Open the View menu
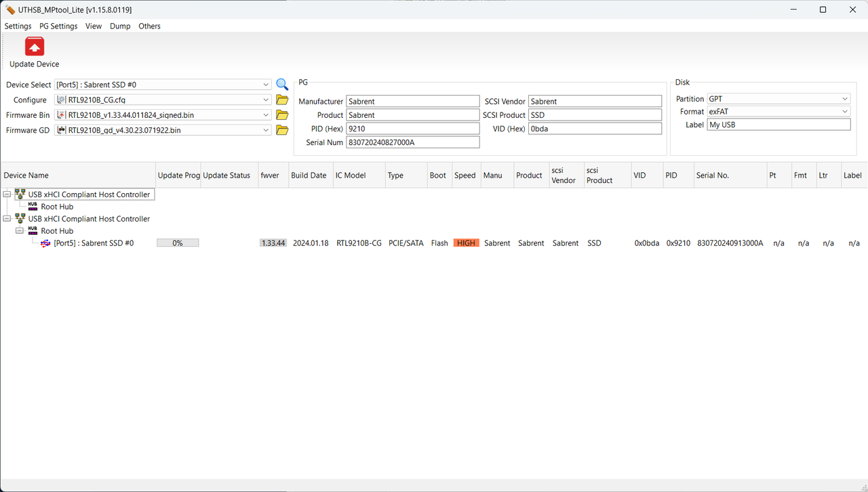Image resolution: width=868 pixels, height=492 pixels. [94, 26]
